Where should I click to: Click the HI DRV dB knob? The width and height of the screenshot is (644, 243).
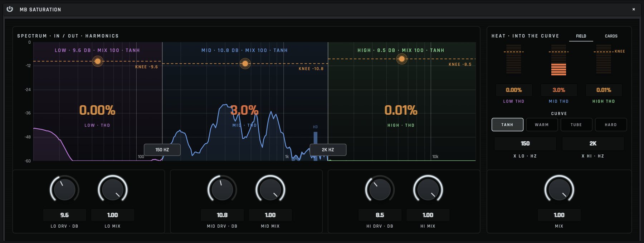coord(380,189)
